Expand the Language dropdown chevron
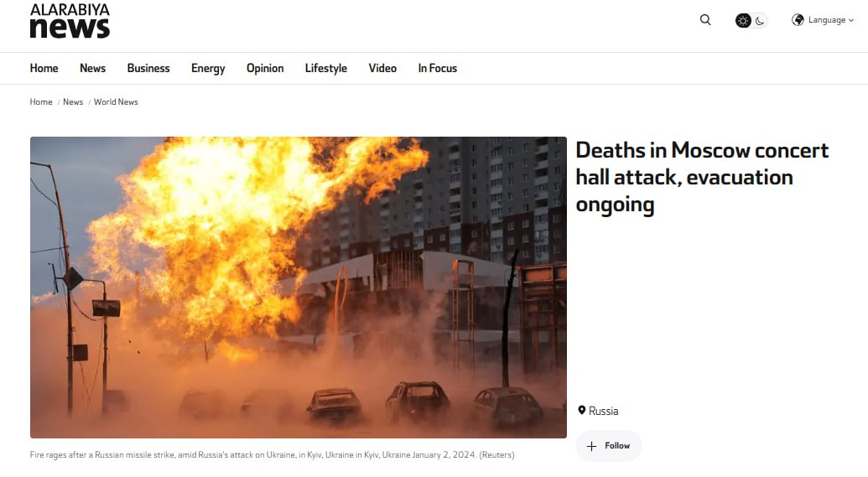Screen dimensions: 868x477 click(x=851, y=20)
